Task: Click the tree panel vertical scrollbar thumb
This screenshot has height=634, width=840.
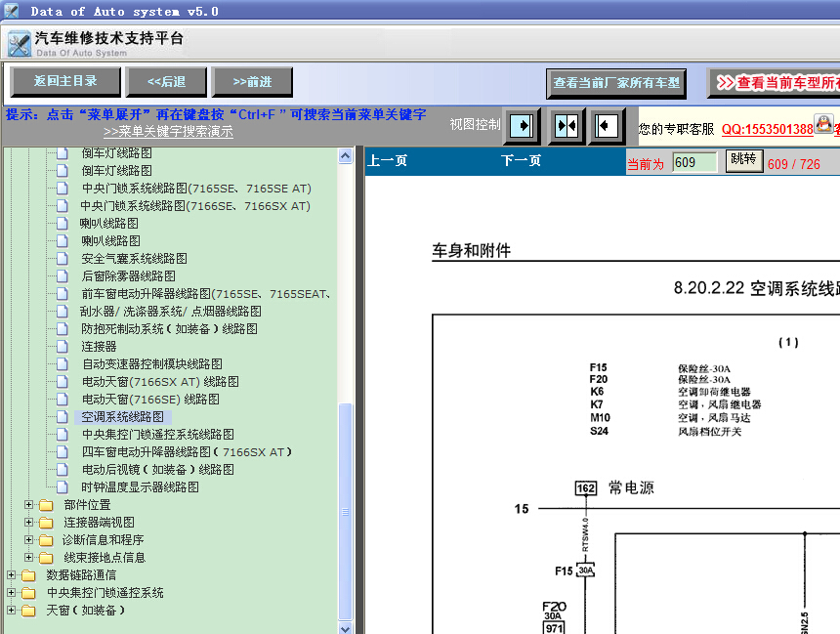Action: (x=346, y=511)
